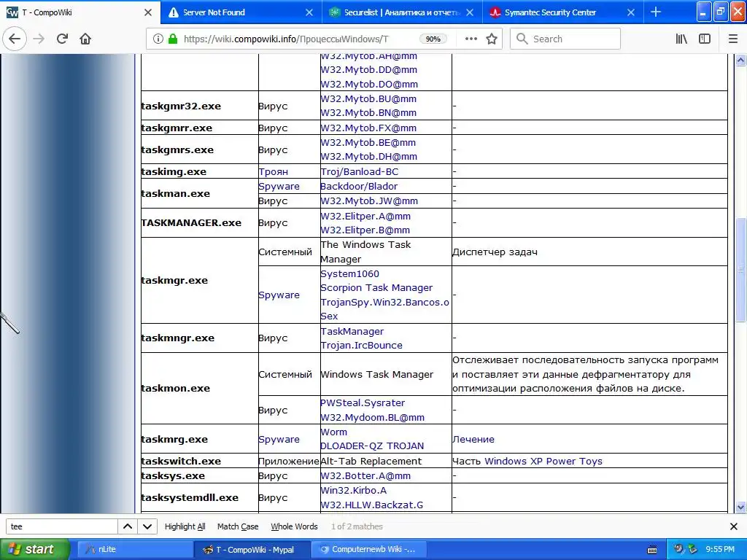Open the browser home page
Image resolution: width=747 pixels, height=560 pixels.
(x=85, y=39)
